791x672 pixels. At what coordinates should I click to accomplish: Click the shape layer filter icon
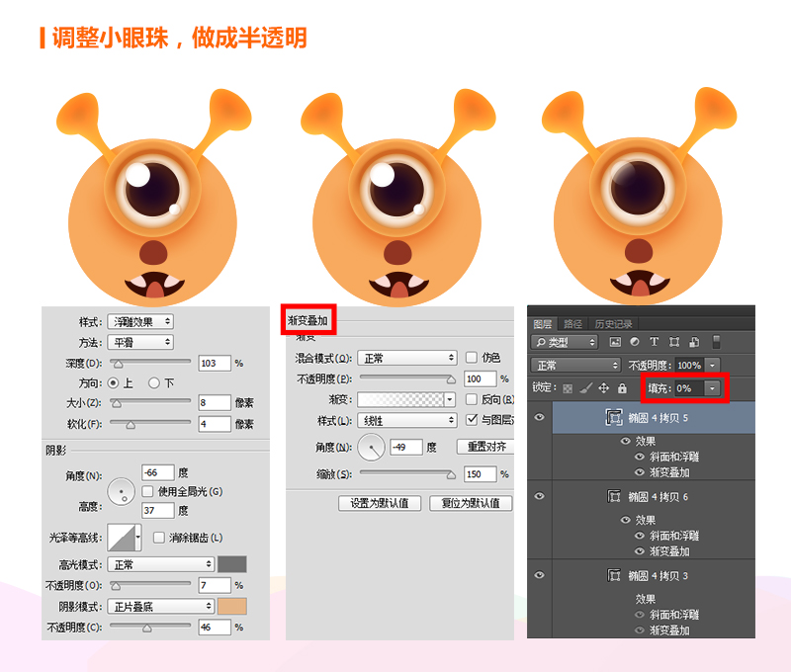(x=674, y=342)
